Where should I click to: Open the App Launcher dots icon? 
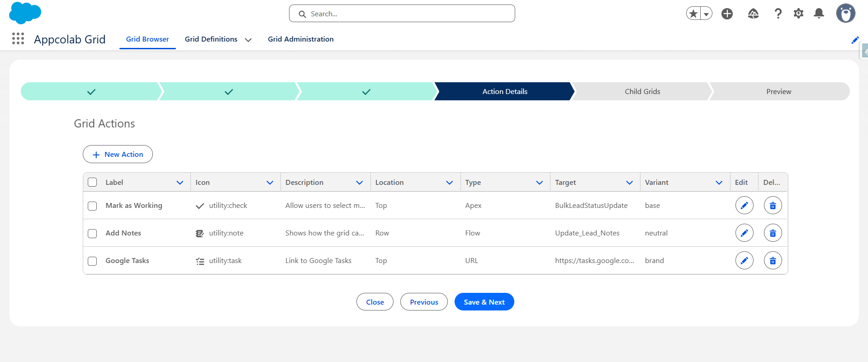point(18,39)
